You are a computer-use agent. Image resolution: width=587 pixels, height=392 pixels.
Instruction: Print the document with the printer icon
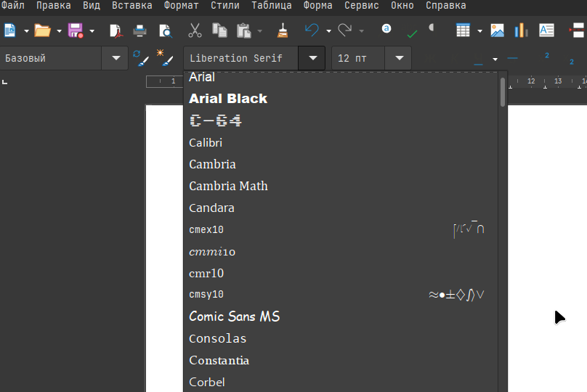[x=139, y=30]
